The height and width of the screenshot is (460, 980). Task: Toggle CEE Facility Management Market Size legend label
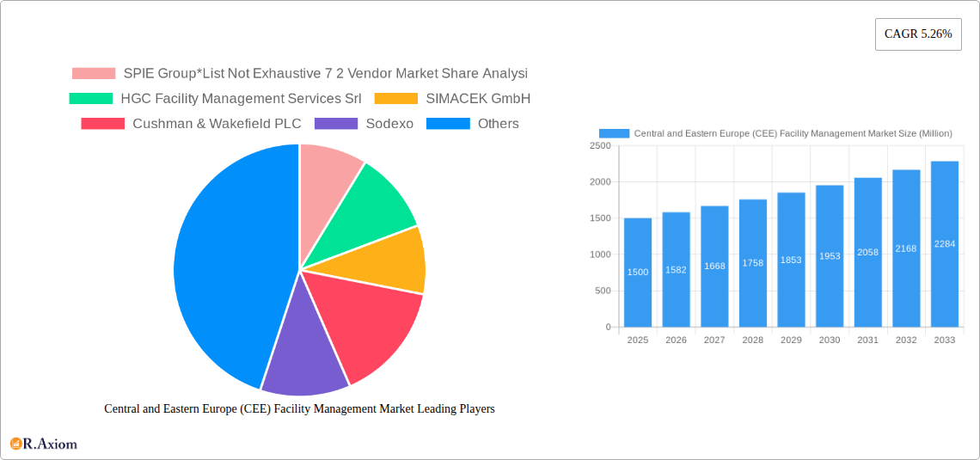[x=793, y=133]
